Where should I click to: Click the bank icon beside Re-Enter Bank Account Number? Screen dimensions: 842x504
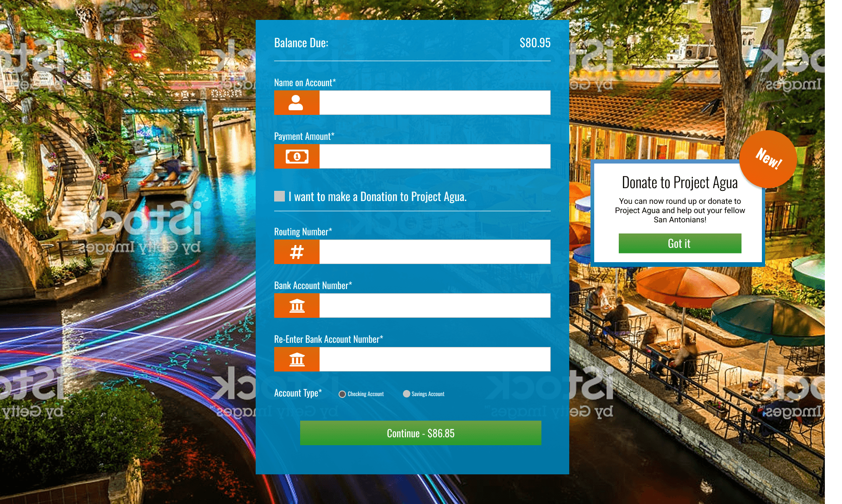(296, 359)
